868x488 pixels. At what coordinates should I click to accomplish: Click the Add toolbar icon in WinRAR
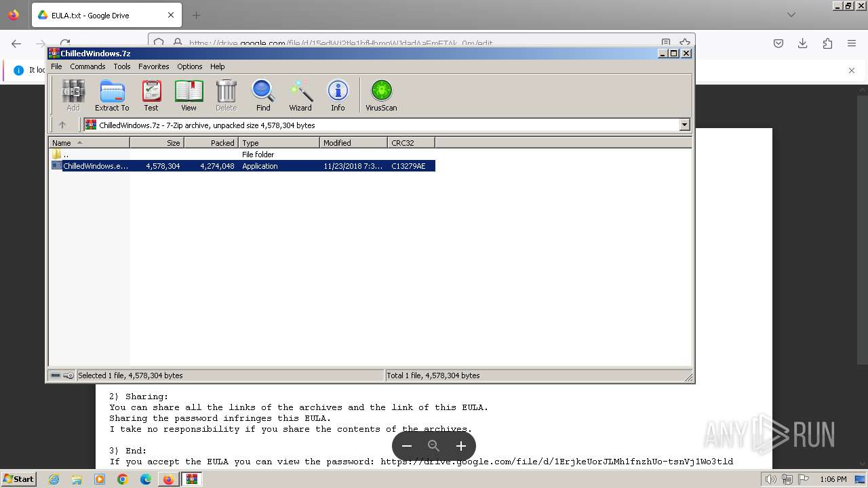[x=73, y=95]
